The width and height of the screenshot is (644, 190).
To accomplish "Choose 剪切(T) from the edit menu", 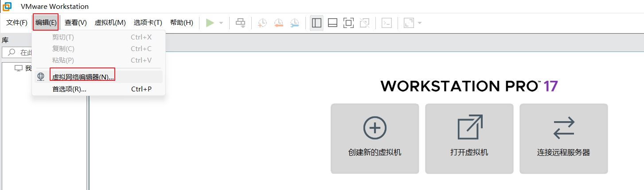I will coord(98,37).
